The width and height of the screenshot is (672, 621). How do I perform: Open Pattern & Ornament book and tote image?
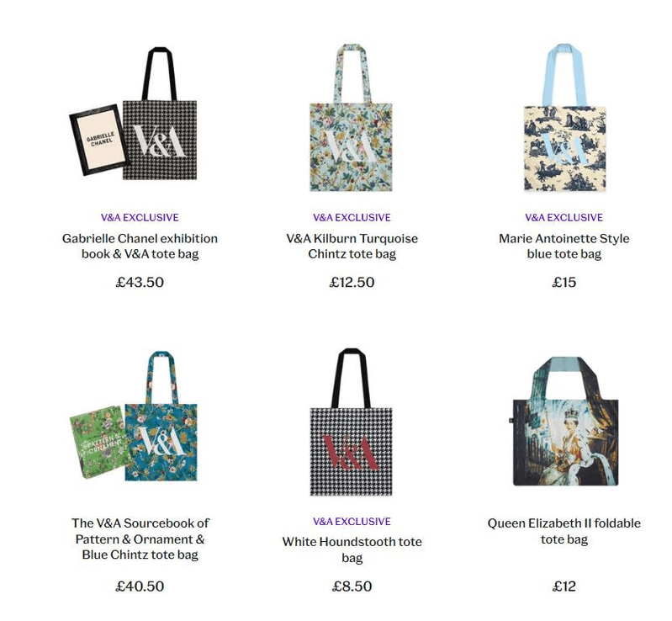tap(134, 416)
